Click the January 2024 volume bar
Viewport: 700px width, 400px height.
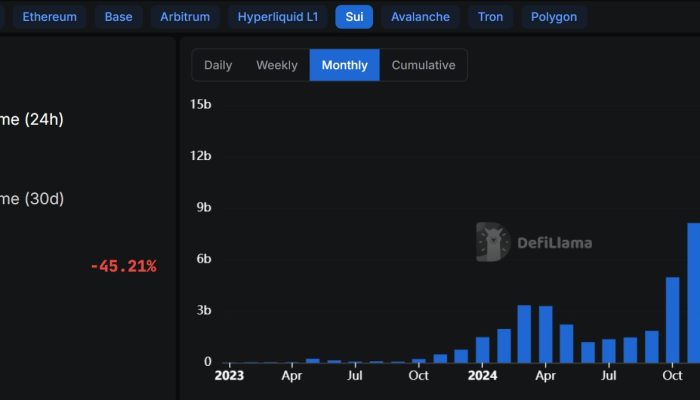[482, 350]
